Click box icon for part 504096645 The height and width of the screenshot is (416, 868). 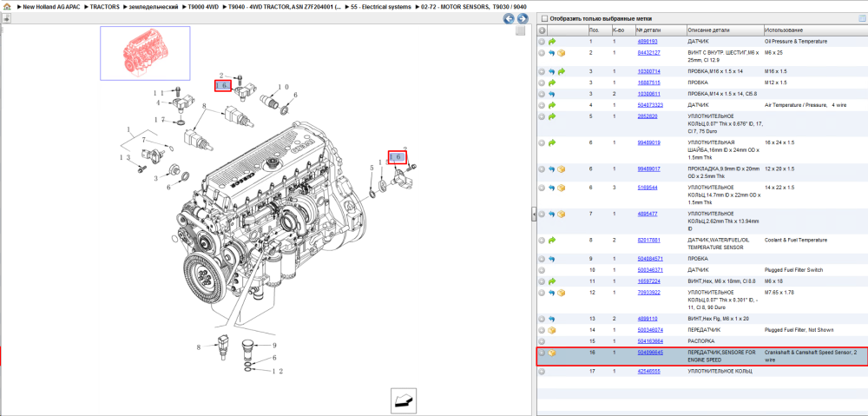click(552, 353)
